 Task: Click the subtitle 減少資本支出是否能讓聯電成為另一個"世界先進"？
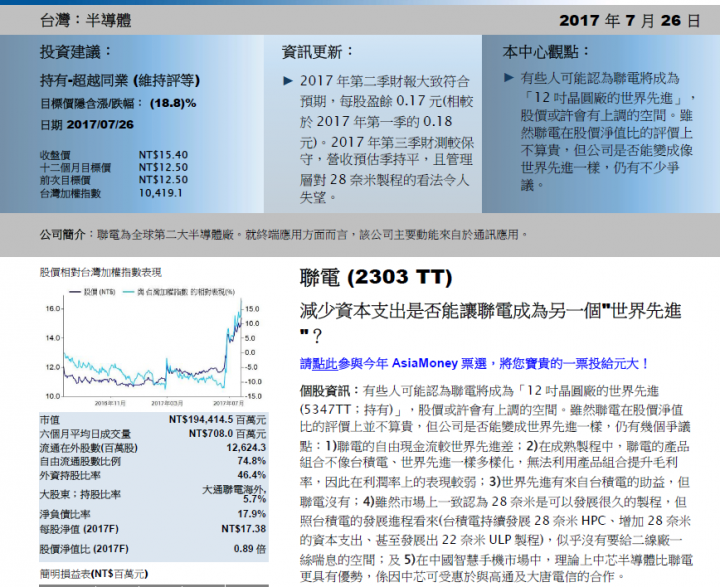coord(490,323)
